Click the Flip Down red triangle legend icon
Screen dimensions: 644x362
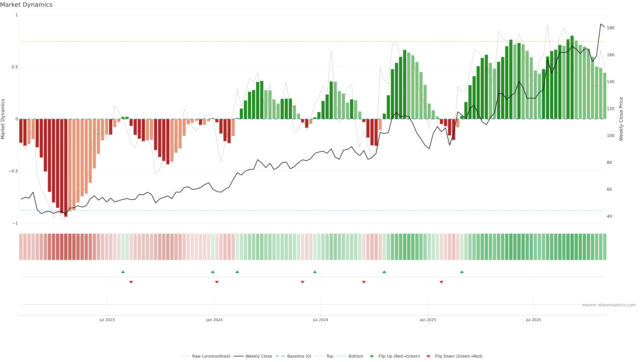point(428,356)
